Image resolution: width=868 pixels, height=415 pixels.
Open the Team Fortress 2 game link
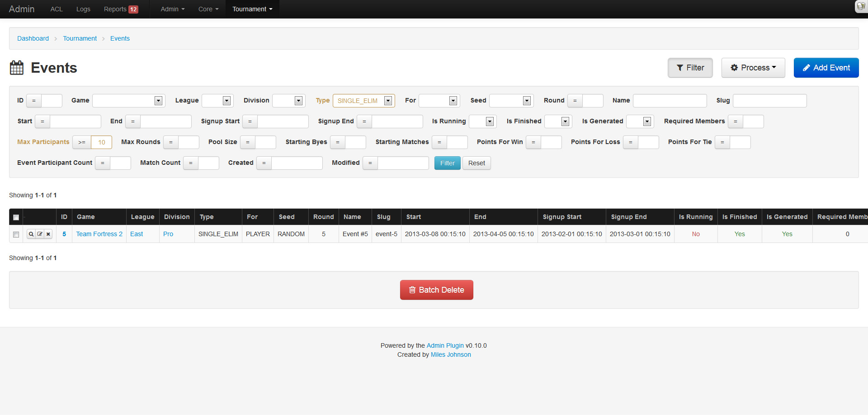(99, 234)
